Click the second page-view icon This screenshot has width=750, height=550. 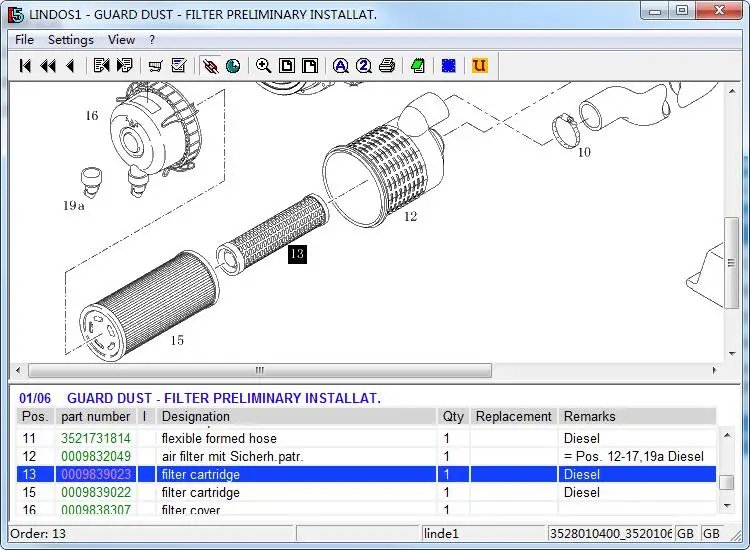click(310, 66)
